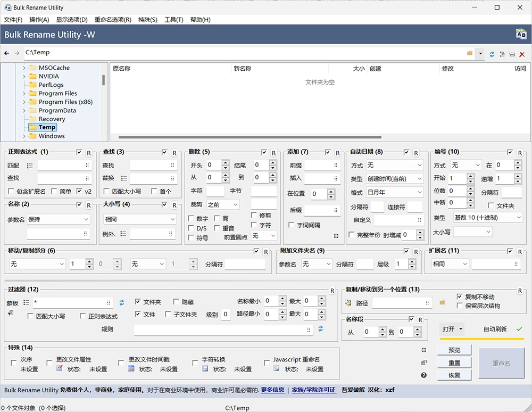
Task: Uncheck 复制不移动 option
Action: 460,296
